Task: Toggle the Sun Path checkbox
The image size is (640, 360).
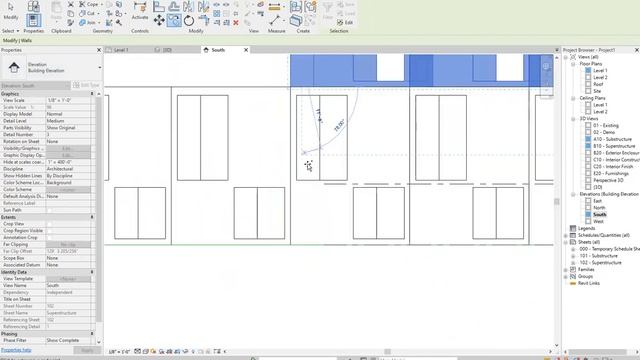Action: (49, 210)
